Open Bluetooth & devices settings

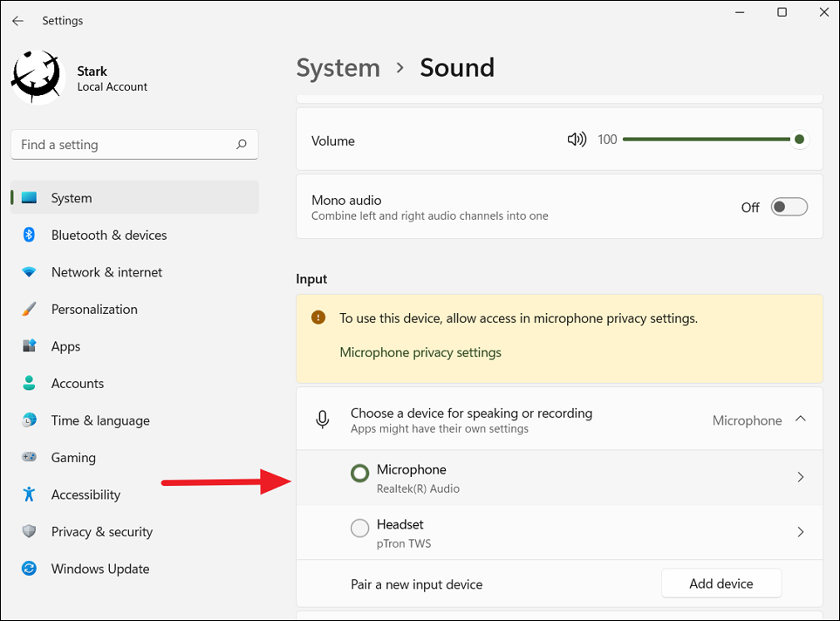tap(108, 235)
